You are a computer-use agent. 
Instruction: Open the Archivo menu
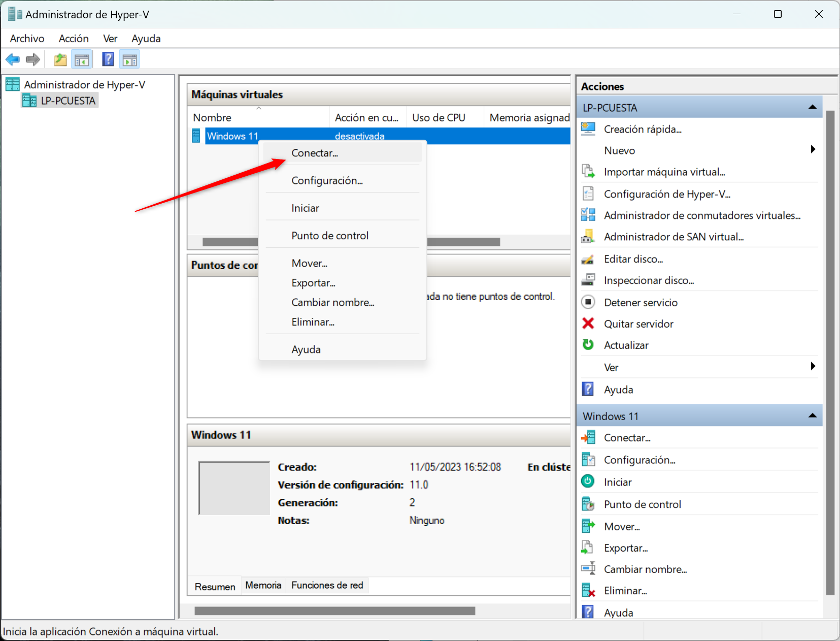(27, 39)
